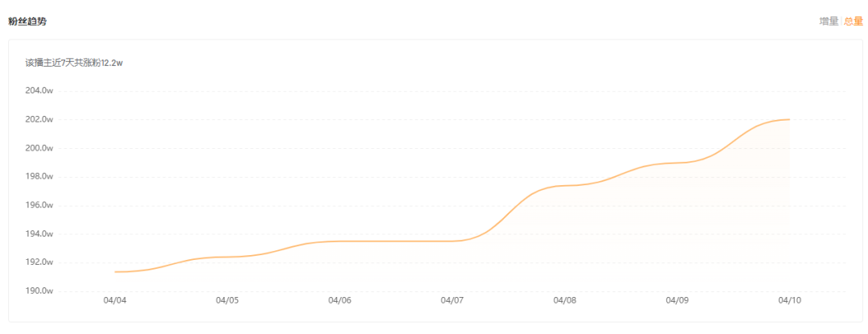Click the line's data point above 04/08
This screenshot has width=868, height=334.
[564, 186]
